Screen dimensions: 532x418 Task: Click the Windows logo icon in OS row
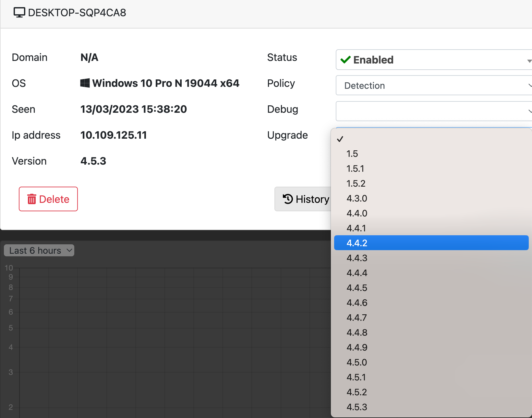point(85,83)
